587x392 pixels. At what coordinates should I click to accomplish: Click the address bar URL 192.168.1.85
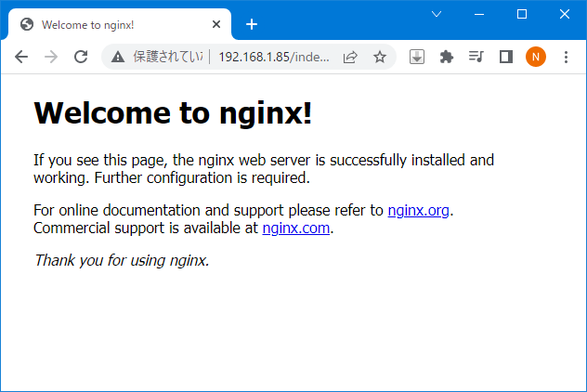274,57
